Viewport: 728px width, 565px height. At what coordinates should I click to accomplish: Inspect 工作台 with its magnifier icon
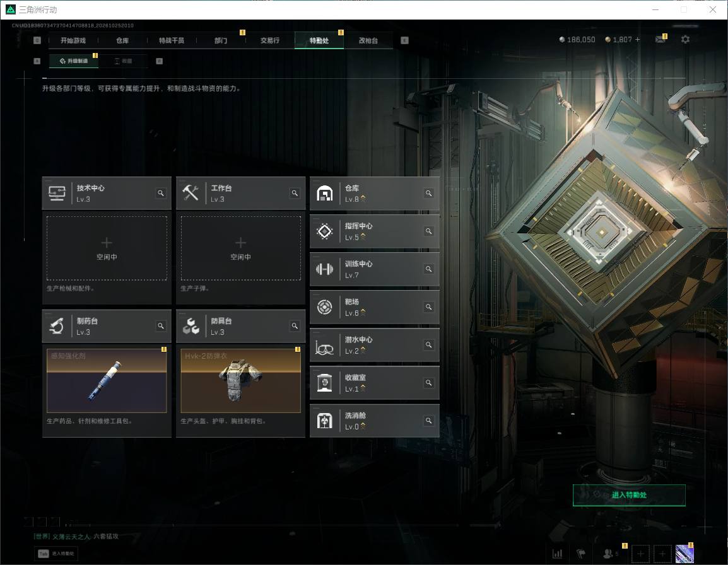[295, 193]
